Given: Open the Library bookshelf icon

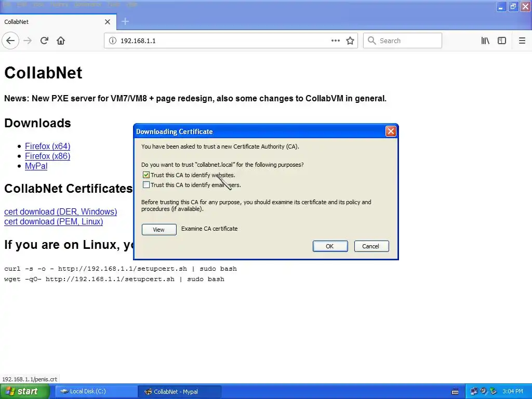Looking at the screenshot, I should (x=485, y=41).
